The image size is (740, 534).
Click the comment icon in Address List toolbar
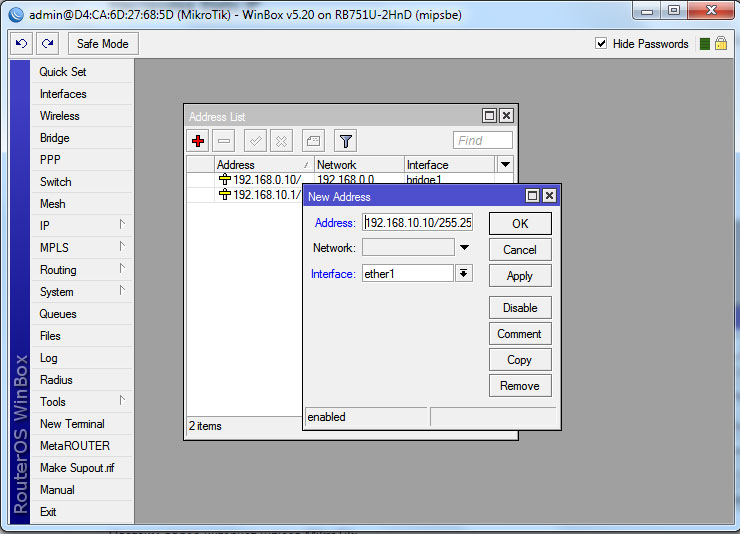tap(313, 141)
